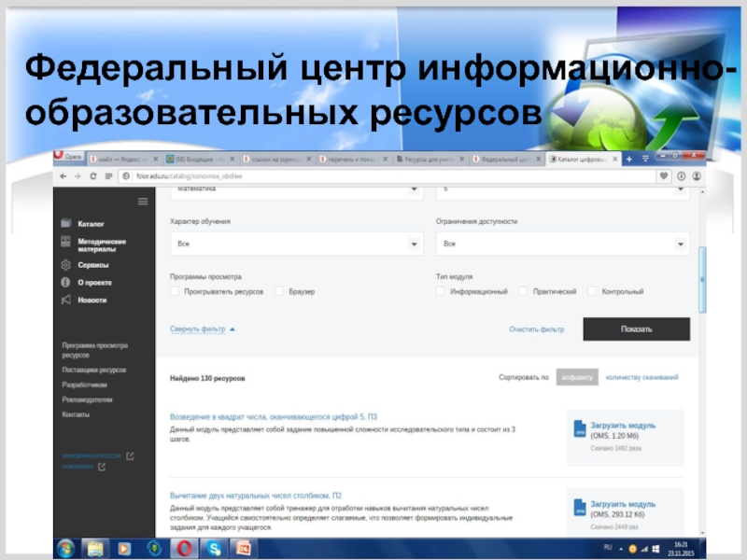The image size is (747, 560).
Task: Click the О проекте info icon
Action: [x=66, y=282]
